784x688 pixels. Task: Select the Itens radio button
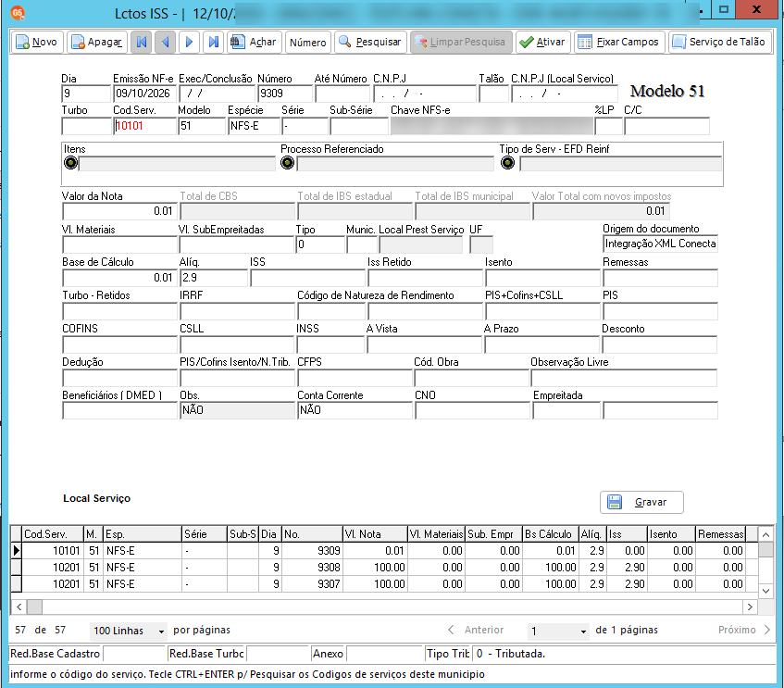point(71,163)
